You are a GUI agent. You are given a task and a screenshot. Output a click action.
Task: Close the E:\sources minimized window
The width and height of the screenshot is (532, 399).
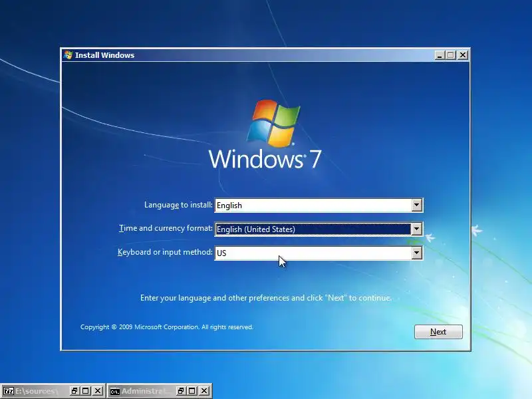pyautogui.click(x=98, y=391)
